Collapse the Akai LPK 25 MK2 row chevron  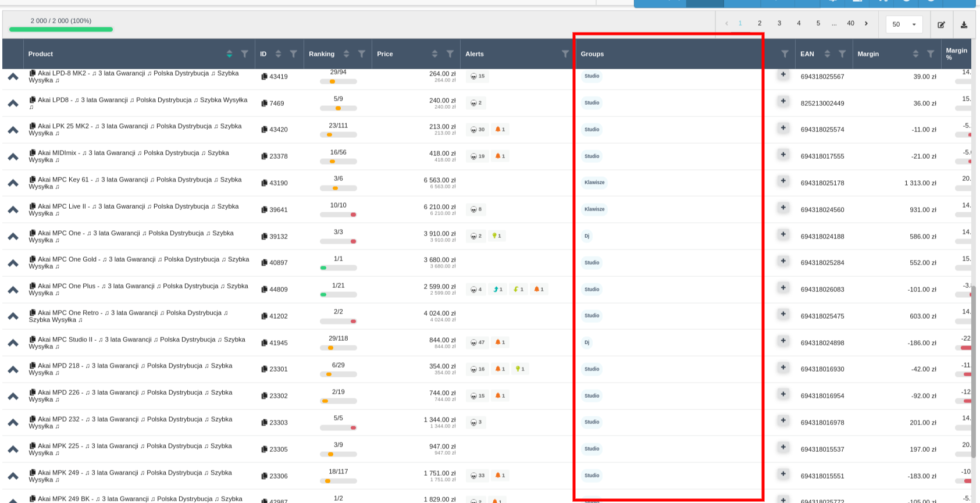tap(13, 130)
